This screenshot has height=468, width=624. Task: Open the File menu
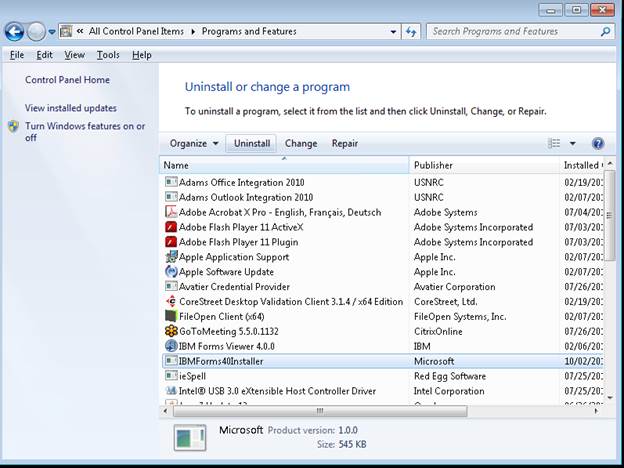click(17, 55)
